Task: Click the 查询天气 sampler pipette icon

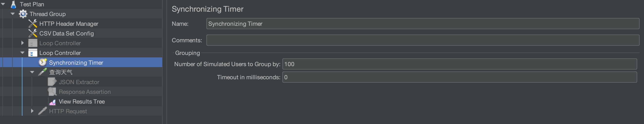Action: (x=43, y=72)
